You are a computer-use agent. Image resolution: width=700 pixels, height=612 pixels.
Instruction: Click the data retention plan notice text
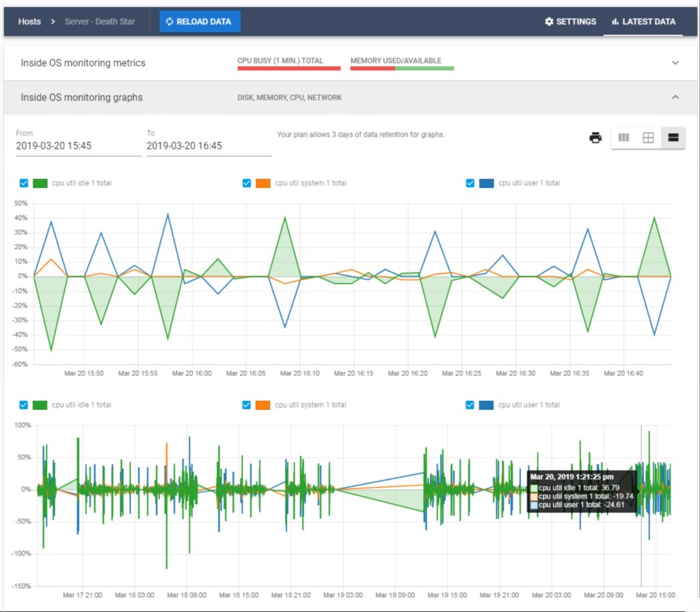point(361,135)
